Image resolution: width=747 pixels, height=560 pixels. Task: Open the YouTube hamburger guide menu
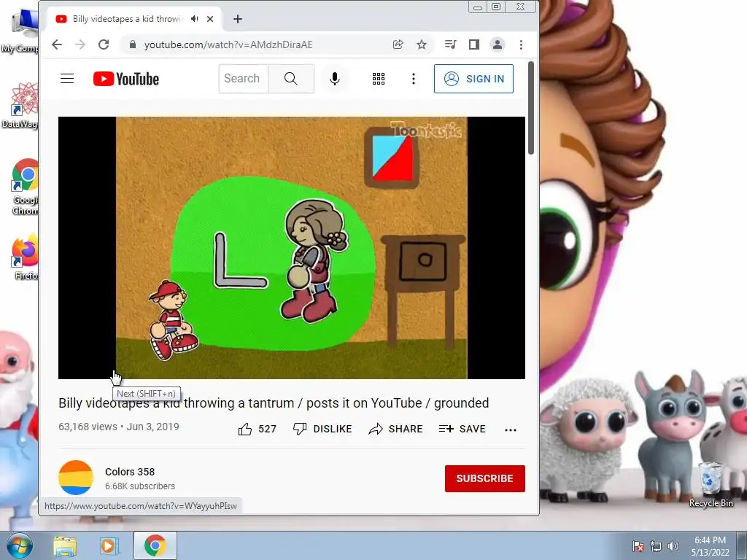pos(67,79)
